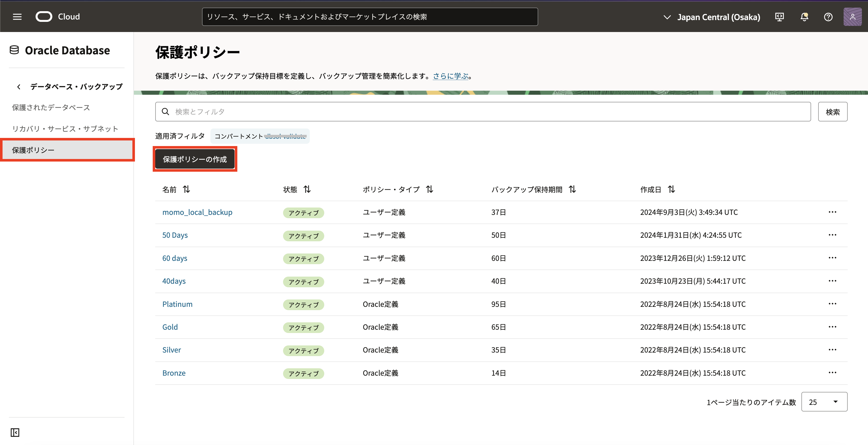Viewport: 868px width, 445px height.
Task: Sort the table by 作成日 column
Action: point(671,189)
